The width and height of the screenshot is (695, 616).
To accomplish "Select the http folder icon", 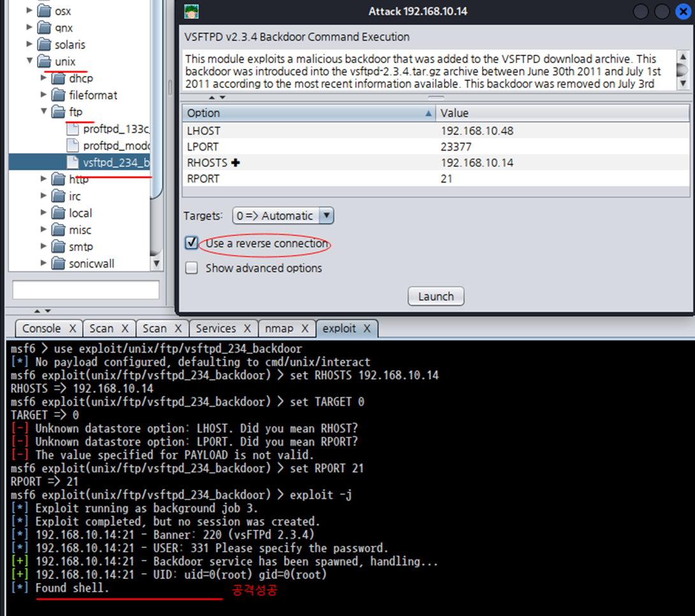I will coord(58,179).
